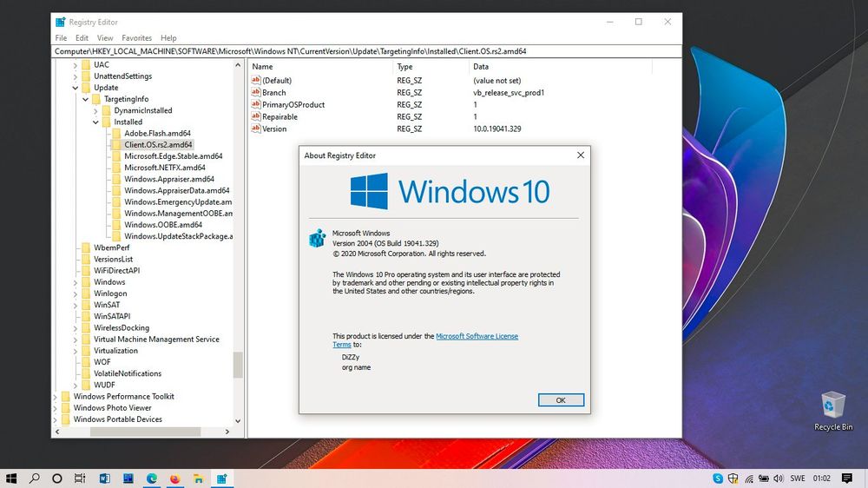
Task: Open the View menu
Action: pyautogui.click(x=105, y=37)
